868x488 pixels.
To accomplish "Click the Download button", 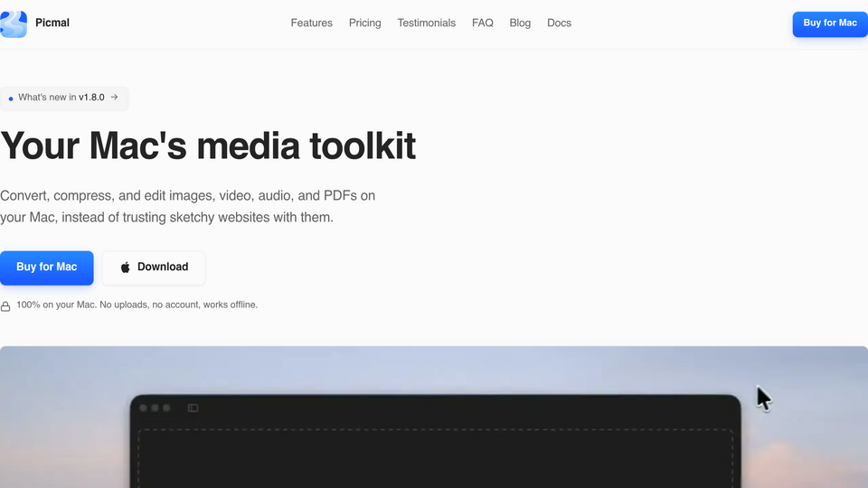I will point(154,267).
